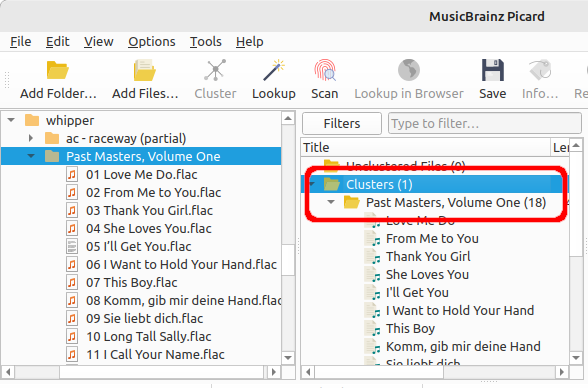The height and width of the screenshot is (388, 588).
Task: Collapse Past Masters, Volume One in file browser
Action: 31,156
